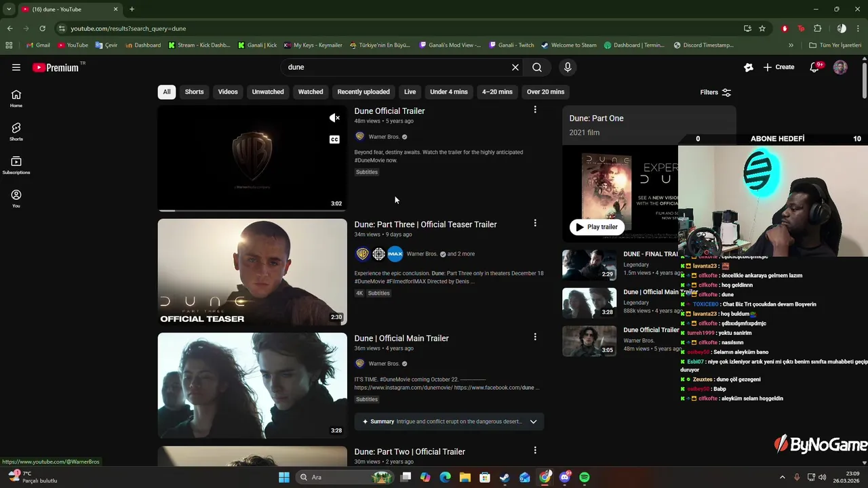
Task: Open Dune | Official Main Trailer title
Action: (x=401, y=338)
